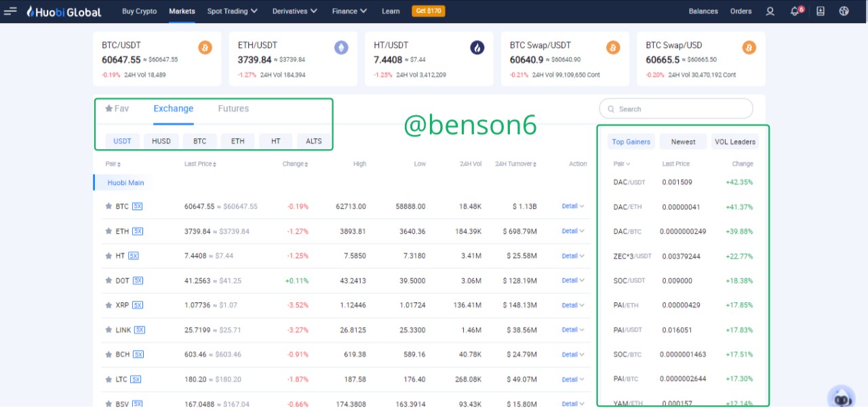Switch to the Futures tab
The height and width of the screenshot is (410, 868).
point(233,108)
